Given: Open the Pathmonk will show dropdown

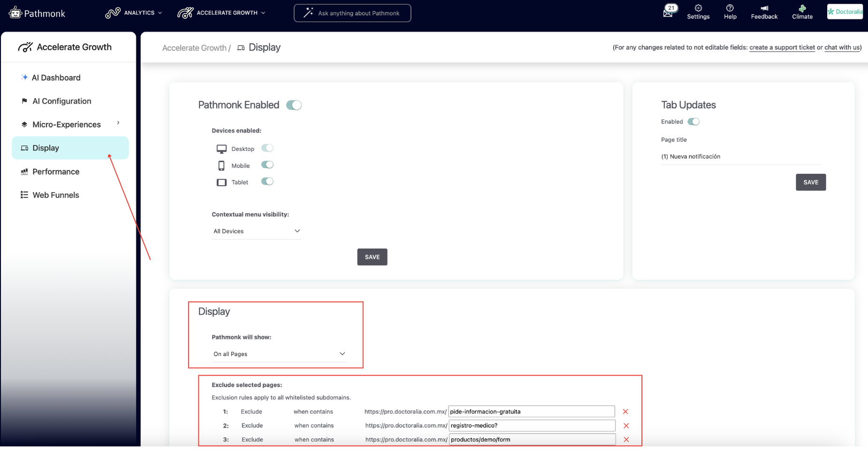Looking at the screenshot, I should (x=279, y=354).
